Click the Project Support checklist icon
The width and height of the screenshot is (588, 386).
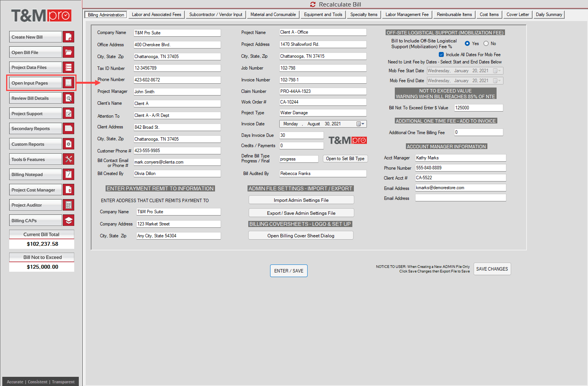pyautogui.click(x=68, y=113)
